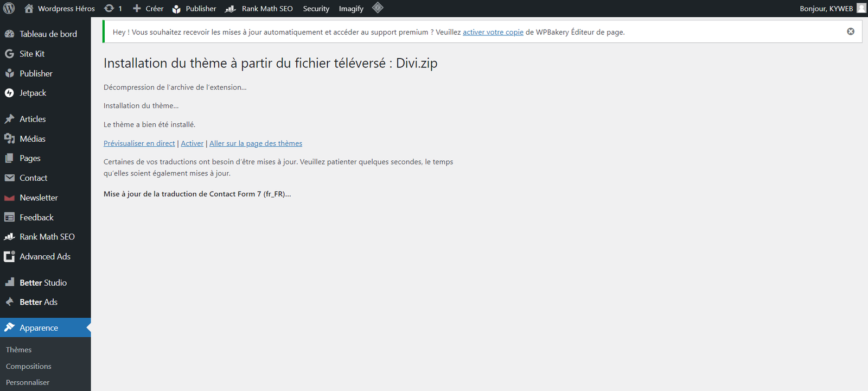Activate the installed Divi theme
The height and width of the screenshot is (391, 868).
click(x=192, y=143)
